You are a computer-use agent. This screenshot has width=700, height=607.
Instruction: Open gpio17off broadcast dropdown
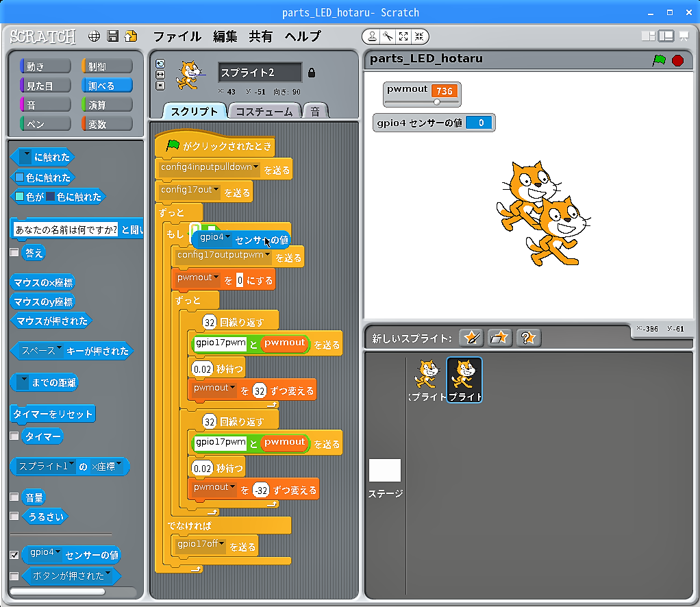(221, 544)
